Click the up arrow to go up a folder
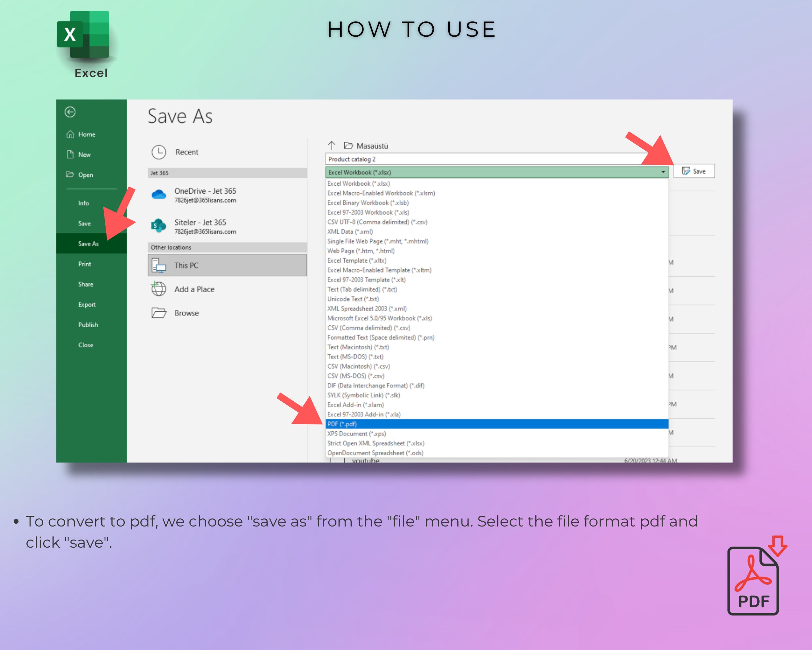Screen dimensions: 812x650 tap(331, 146)
